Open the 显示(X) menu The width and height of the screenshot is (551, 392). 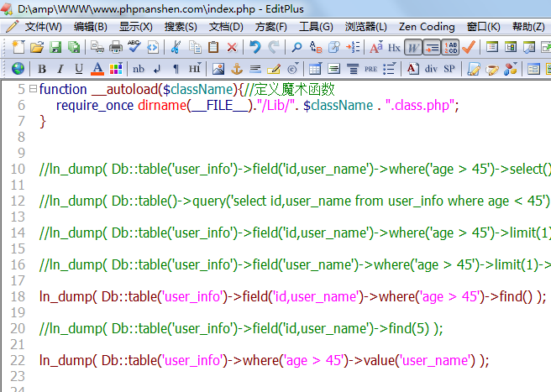pos(135,27)
